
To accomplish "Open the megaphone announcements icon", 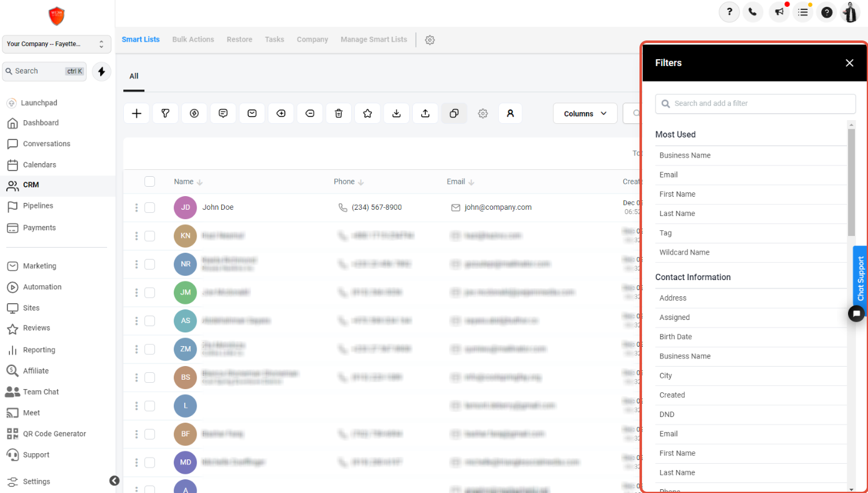I will [x=778, y=12].
